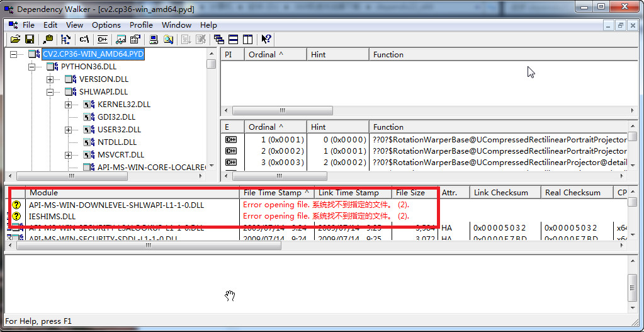Click module list horizontal scrollbar thumb
The width and height of the screenshot is (644, 332).
point(149,246)
